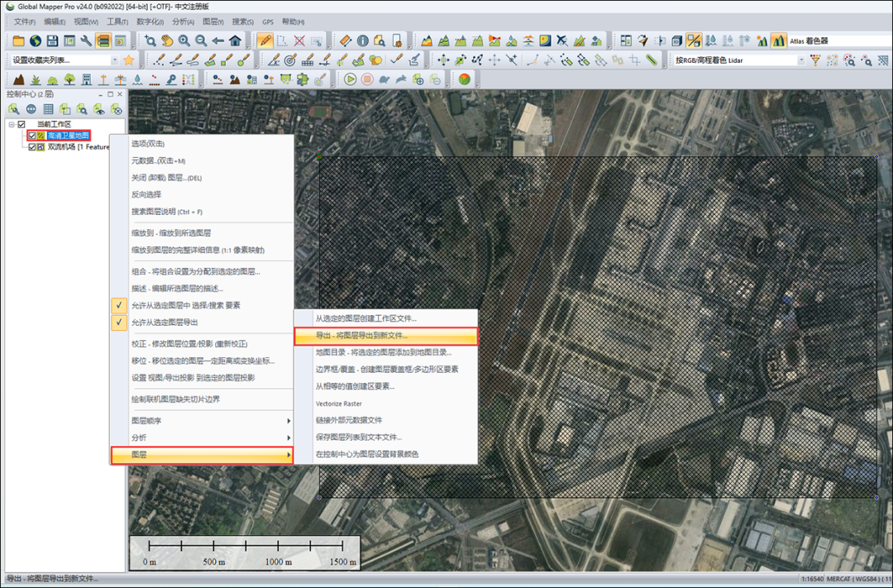The height and width of the screenshot is (588, 893).
Task: Toggle the 高清卫星地图 layer checkbox
Action: coord(32,136)
